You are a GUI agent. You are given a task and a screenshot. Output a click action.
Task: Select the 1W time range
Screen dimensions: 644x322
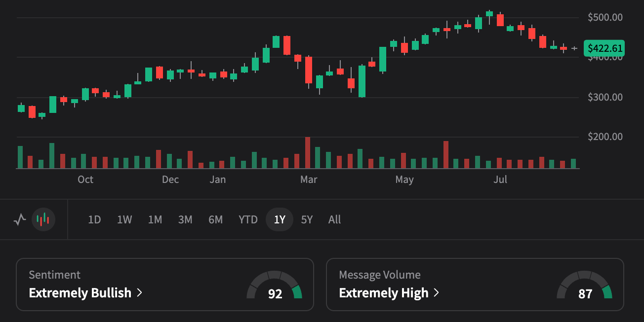[x=124, y=219]
